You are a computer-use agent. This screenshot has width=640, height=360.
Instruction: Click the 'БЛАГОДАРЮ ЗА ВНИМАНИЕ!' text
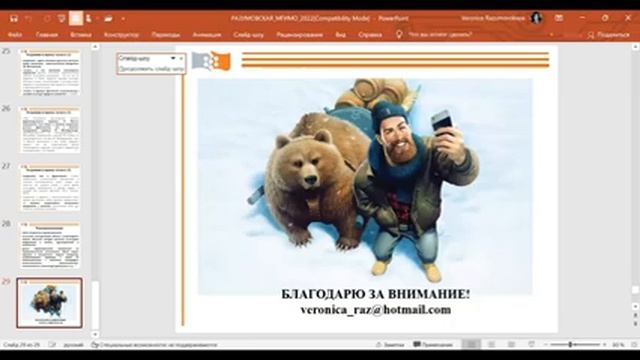(x=376, y=294)
